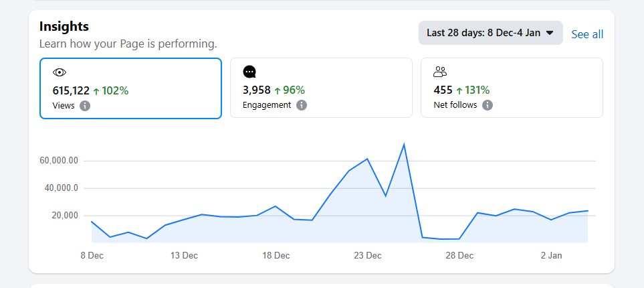Click the info icon next to Views
The width and height of the screenshot is (644, 288).
(85, 106)
